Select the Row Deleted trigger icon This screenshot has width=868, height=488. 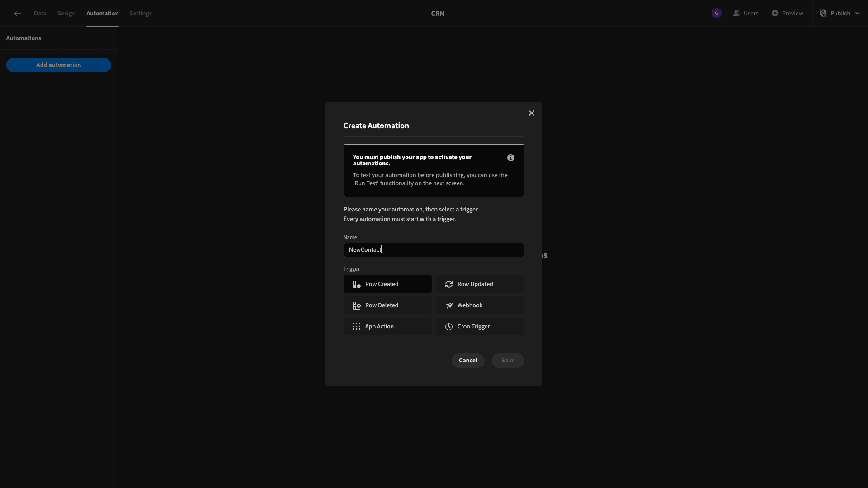point(356,305)
